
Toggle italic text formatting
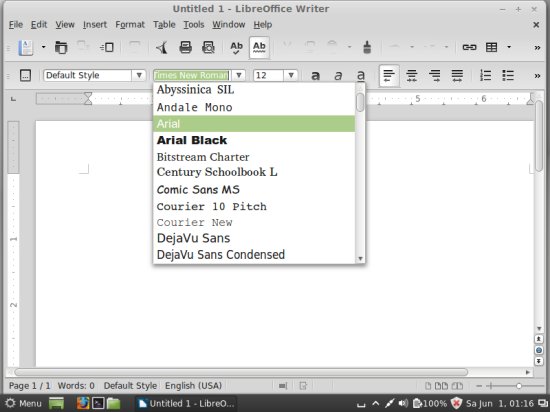tap(338, 75)
